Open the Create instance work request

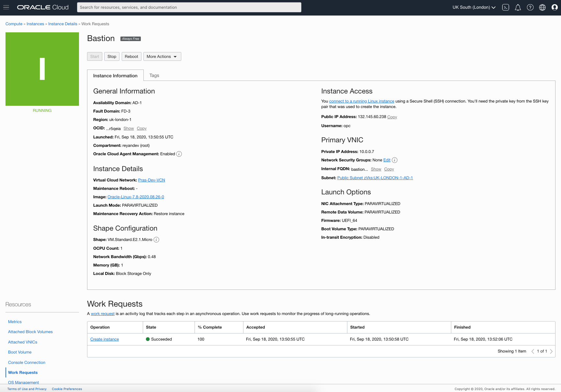click(105, 339)
